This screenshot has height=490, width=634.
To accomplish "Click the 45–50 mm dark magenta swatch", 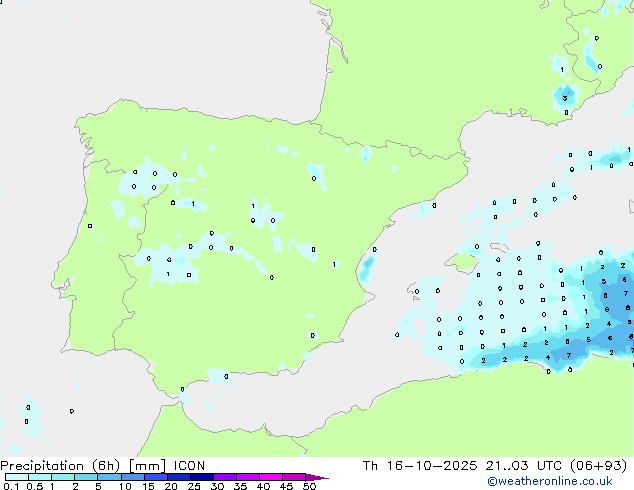I will pyautogui.click(x=294, y=477).
